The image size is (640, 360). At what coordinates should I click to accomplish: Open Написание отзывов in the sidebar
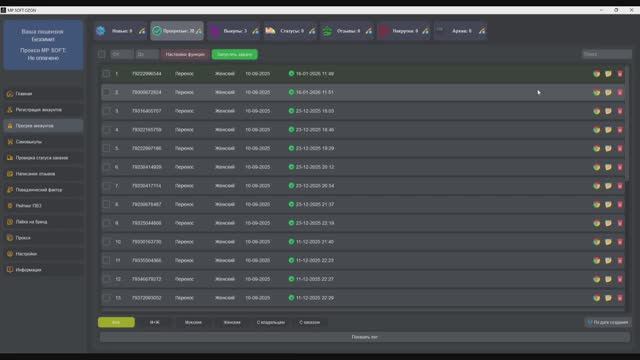click(44, 174)
